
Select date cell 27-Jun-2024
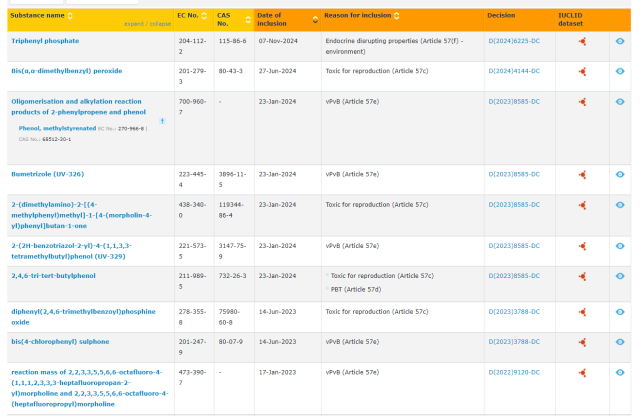pyautogui.click(x=277, y=71)
